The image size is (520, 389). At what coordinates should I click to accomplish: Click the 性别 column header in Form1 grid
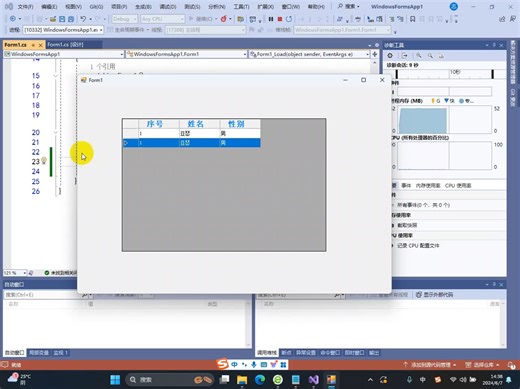(240, 124)
